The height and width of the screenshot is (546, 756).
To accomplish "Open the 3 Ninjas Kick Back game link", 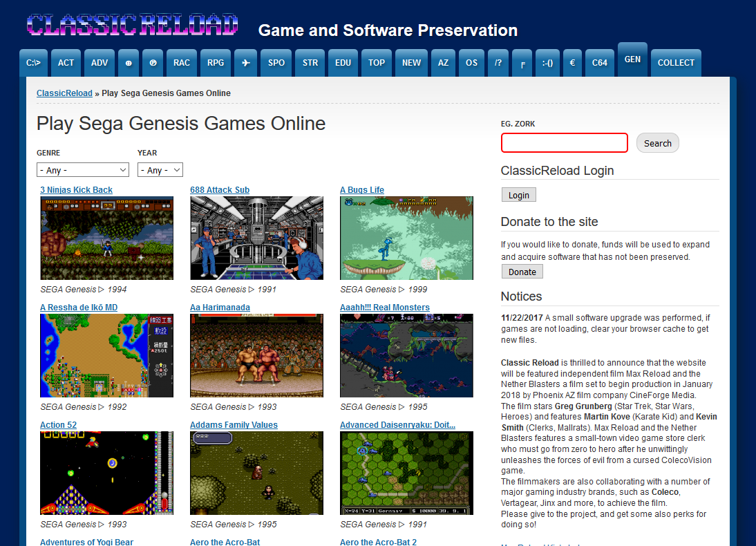I will coord(76,189).
